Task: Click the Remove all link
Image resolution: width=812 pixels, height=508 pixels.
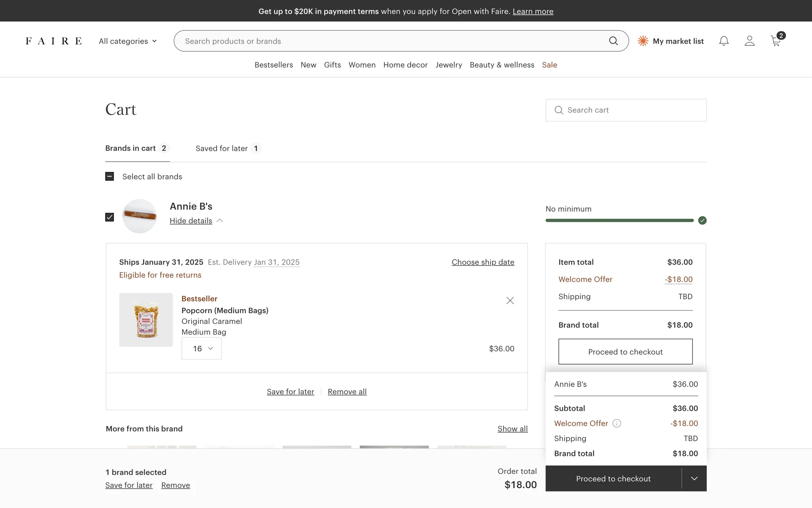Action: click(347, 392)
